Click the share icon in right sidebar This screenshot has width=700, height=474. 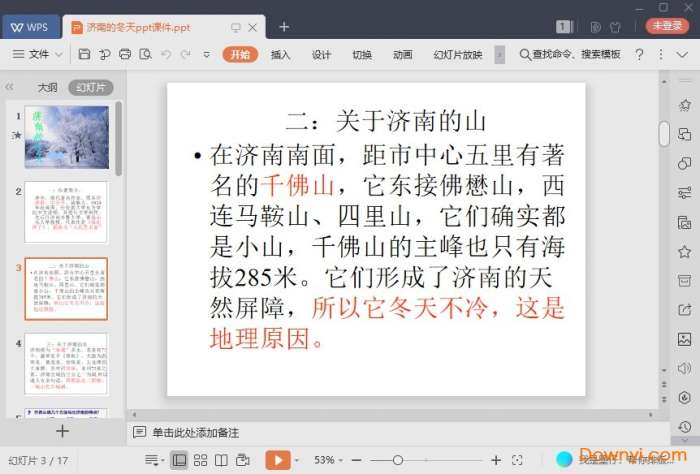[684, 310]
